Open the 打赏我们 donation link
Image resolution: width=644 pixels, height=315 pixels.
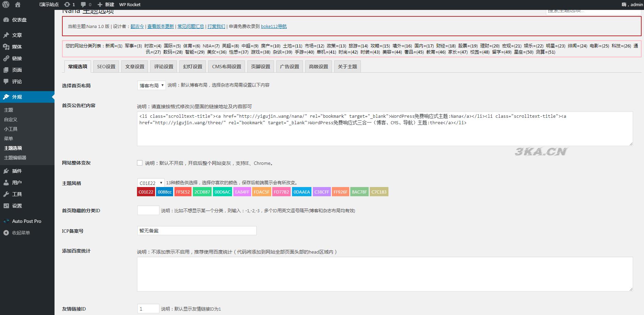217,26
